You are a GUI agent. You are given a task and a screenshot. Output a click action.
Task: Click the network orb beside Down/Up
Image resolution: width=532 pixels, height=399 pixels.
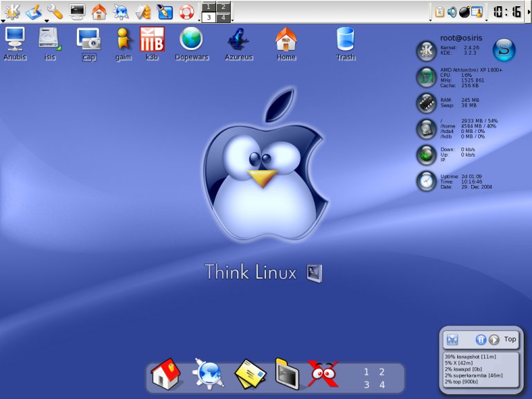(427, 155)
